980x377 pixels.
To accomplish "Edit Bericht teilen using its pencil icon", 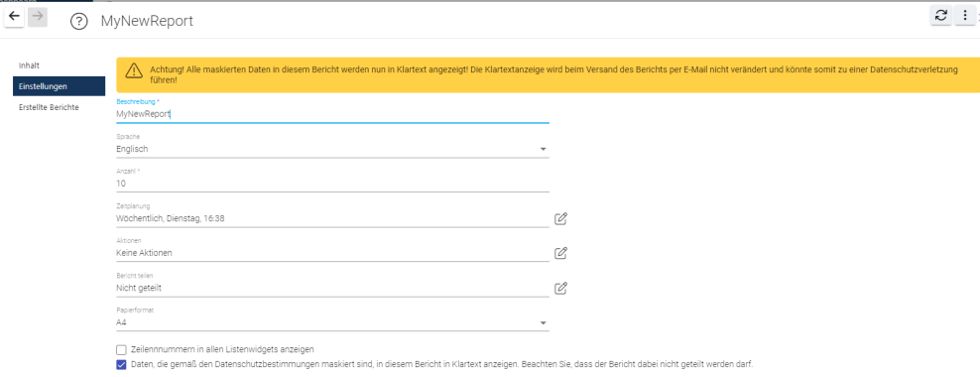I will pyautogui.click(x=561, y=288).
